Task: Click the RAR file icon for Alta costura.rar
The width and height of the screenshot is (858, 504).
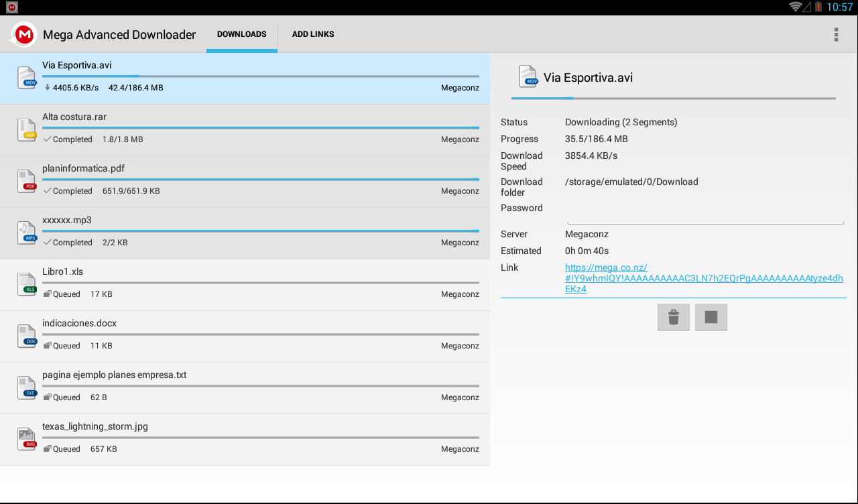Action: point(27,129)
